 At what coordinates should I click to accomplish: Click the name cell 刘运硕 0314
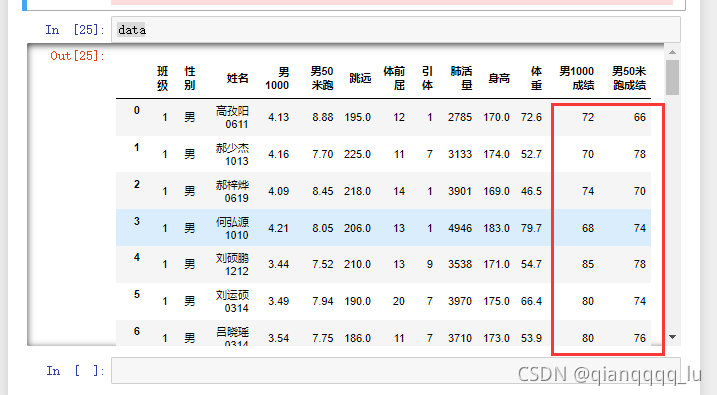232,302
